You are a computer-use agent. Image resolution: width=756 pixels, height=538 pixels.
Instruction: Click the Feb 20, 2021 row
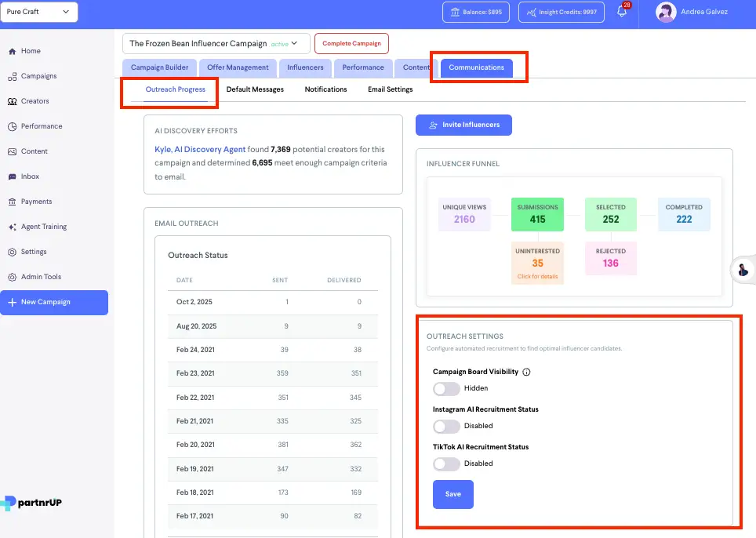(x=273, y=445)
